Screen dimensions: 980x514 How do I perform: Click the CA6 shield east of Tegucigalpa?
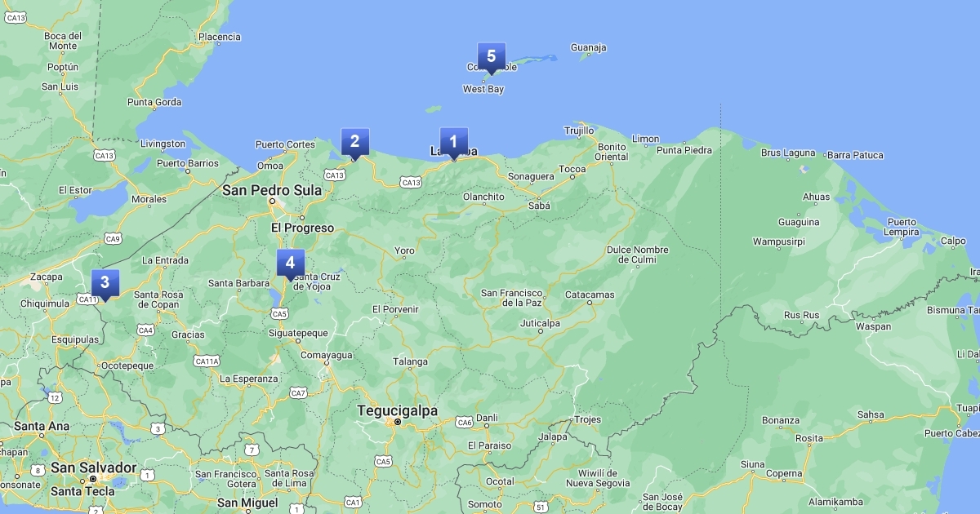pyautogui.click(x=465, y=422)
